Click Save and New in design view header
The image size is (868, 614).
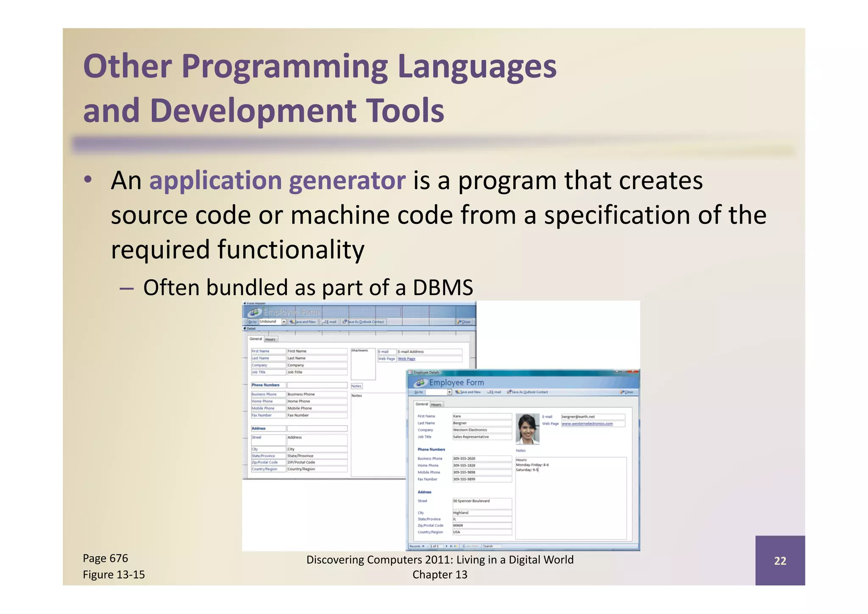303,322
